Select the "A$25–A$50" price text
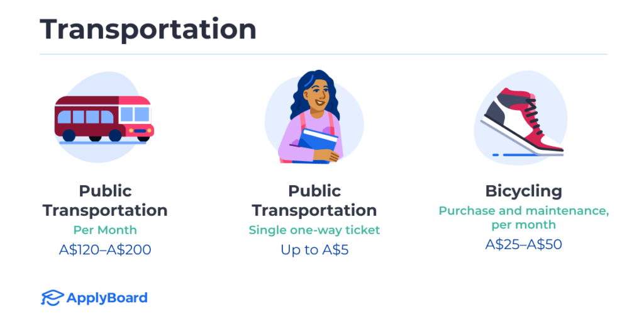This screenshot has width=644, height=321. click(523, 244)
